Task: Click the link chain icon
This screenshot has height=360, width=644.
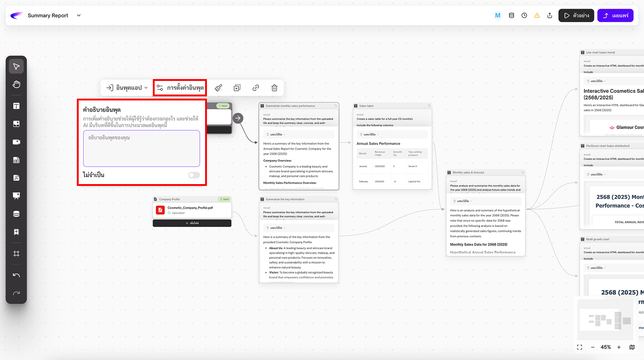Action: point(256,88)
